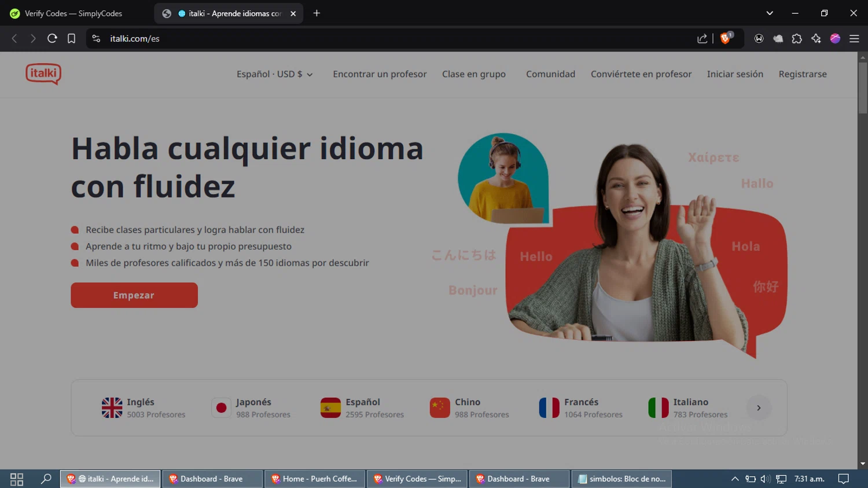Click Iniciar sesión

(x=735, y=74)
